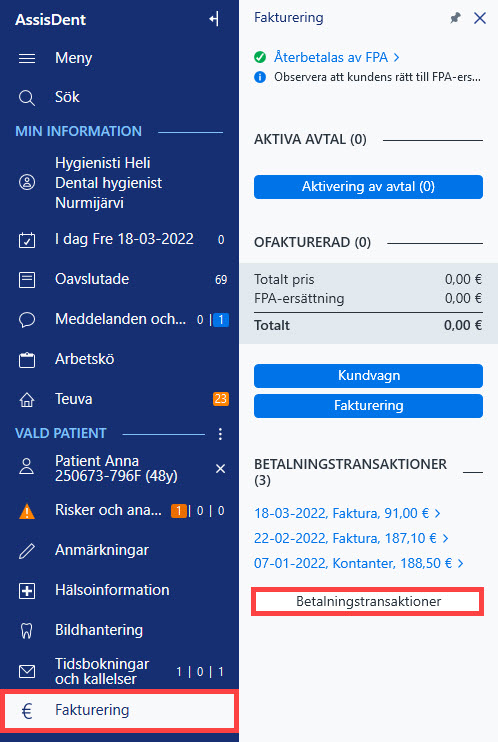Close the Fakturering panel

pos(480,18)
